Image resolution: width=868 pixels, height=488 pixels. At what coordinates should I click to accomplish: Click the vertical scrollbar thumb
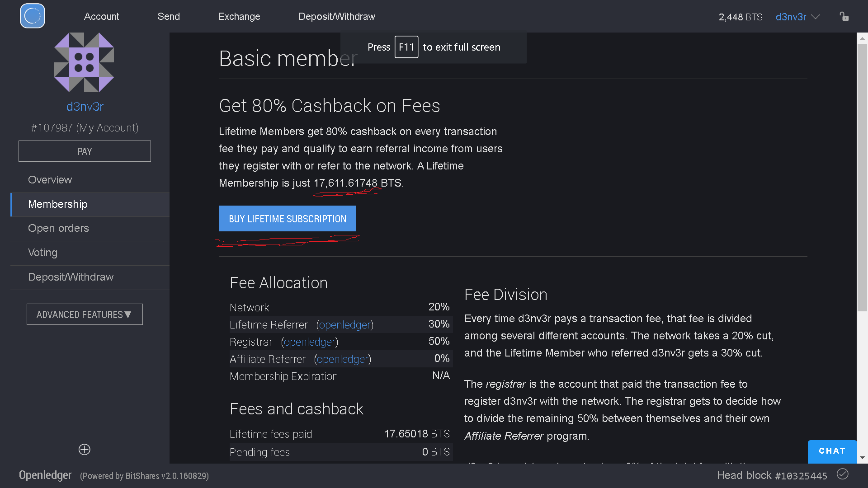(x=862, y=177)
